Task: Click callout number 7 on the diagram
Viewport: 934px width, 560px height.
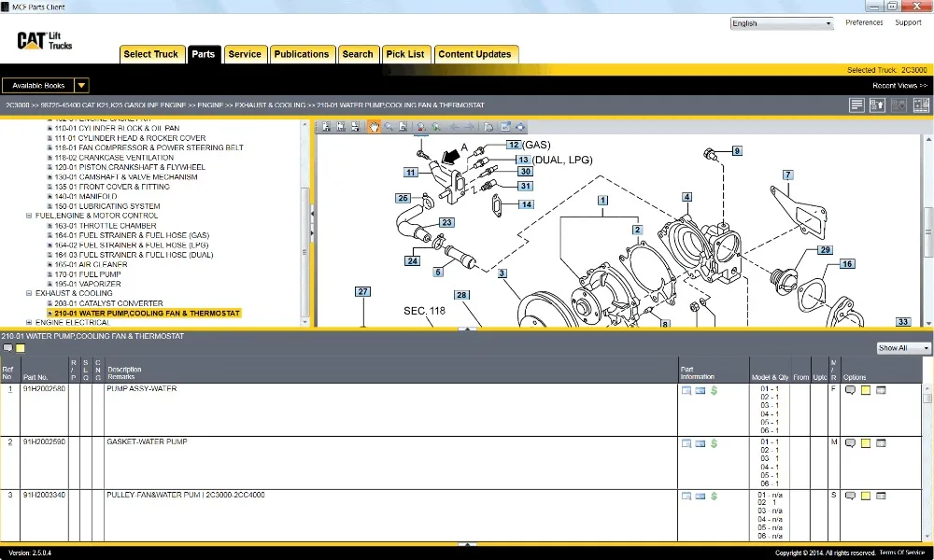Action: [788, 175]
